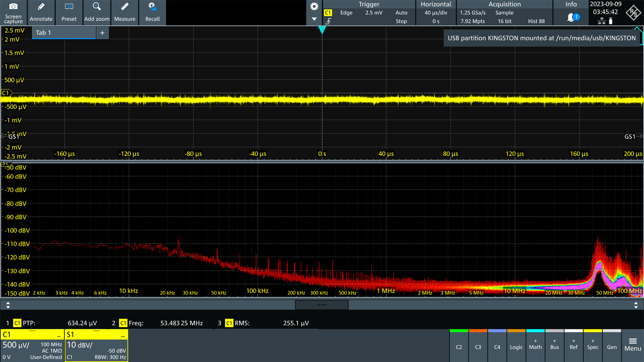Open the network status icon
644x362 pixels.
(x=601, y=21)
